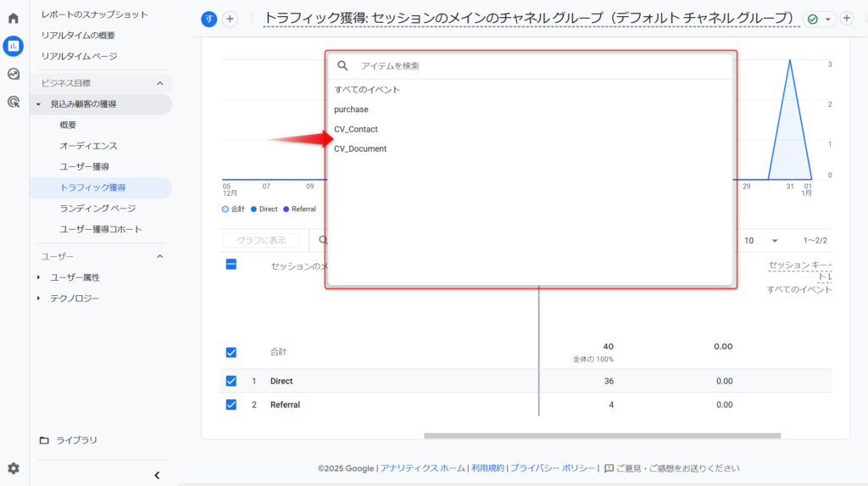Toggle the 合計 total row checkbox
The width and height of the screenshot is (868, 486).
point(231,352)
